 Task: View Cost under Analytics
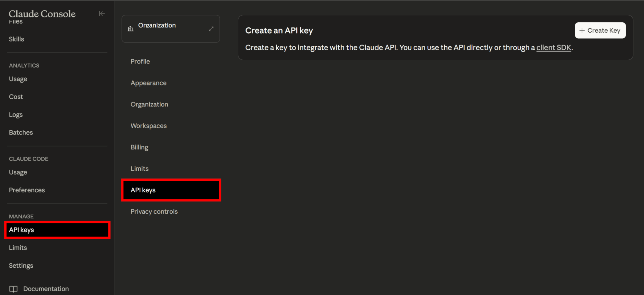click(16, 97)
